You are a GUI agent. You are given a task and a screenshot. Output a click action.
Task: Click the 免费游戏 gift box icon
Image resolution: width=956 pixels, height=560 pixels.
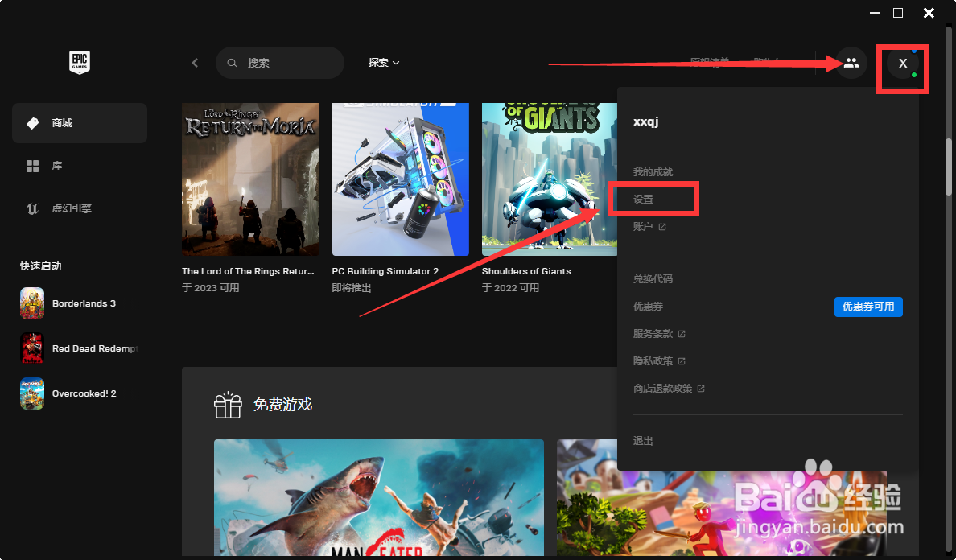coord(228,405)
